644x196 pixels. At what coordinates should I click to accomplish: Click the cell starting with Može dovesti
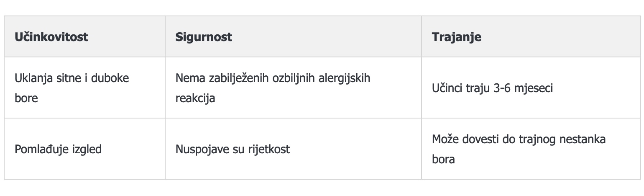531,149
